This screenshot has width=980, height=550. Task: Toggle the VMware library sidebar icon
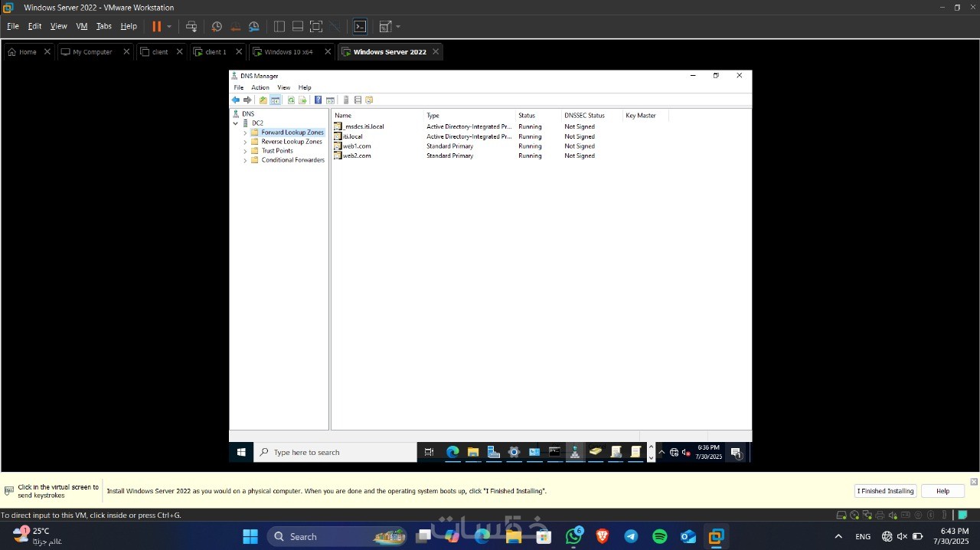point(279,26)
